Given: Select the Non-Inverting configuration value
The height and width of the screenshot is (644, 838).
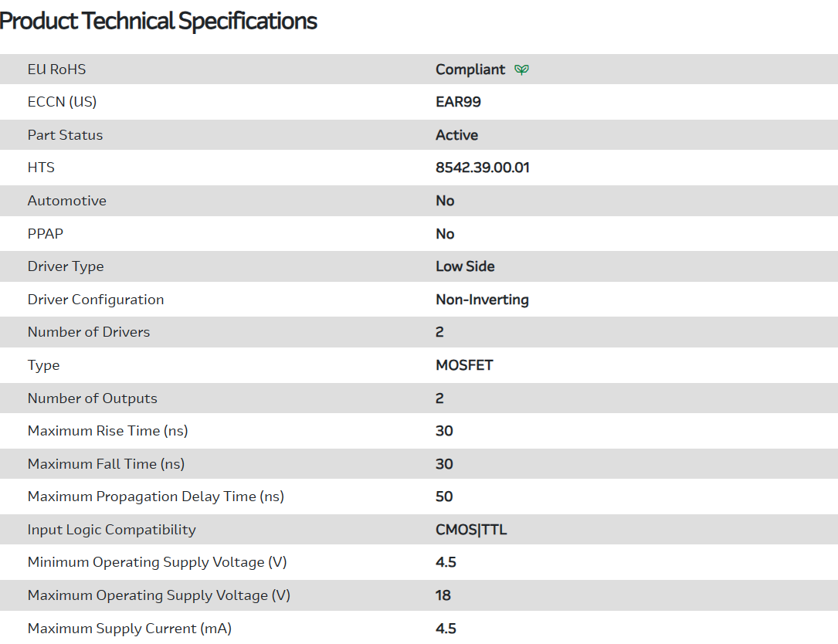Looking at the screenshot, I should click(x=482, y=300).
